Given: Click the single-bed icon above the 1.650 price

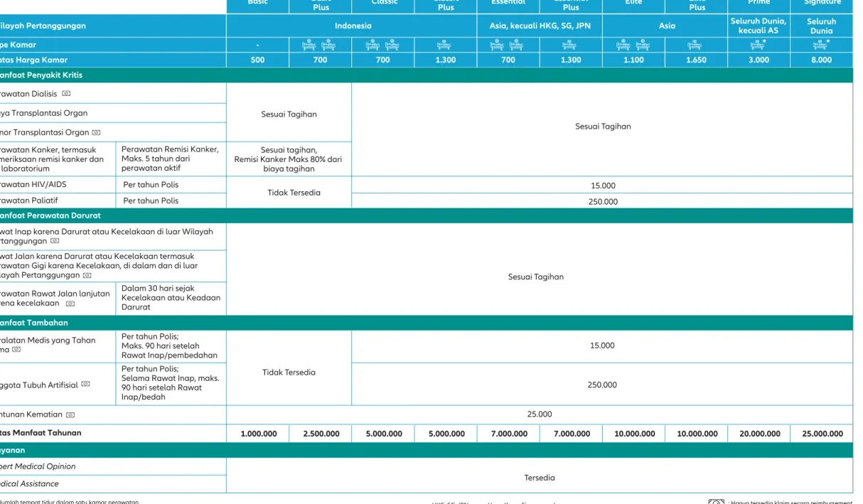Looking at the screenshot, I should click(696, 45).
